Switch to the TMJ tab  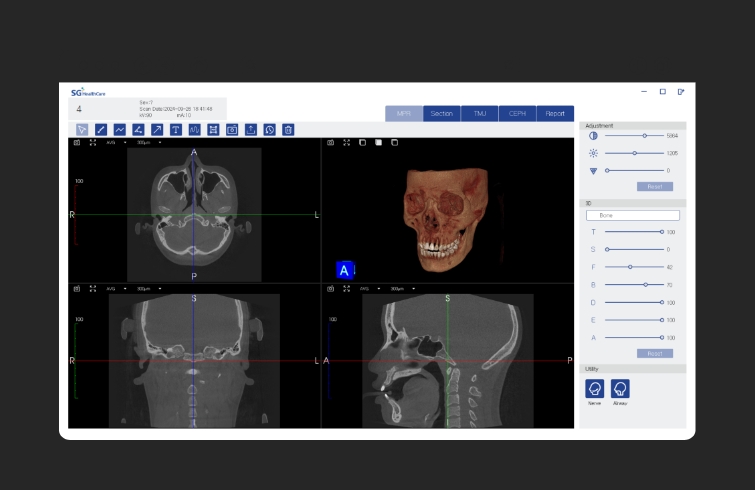pos(480,114)
